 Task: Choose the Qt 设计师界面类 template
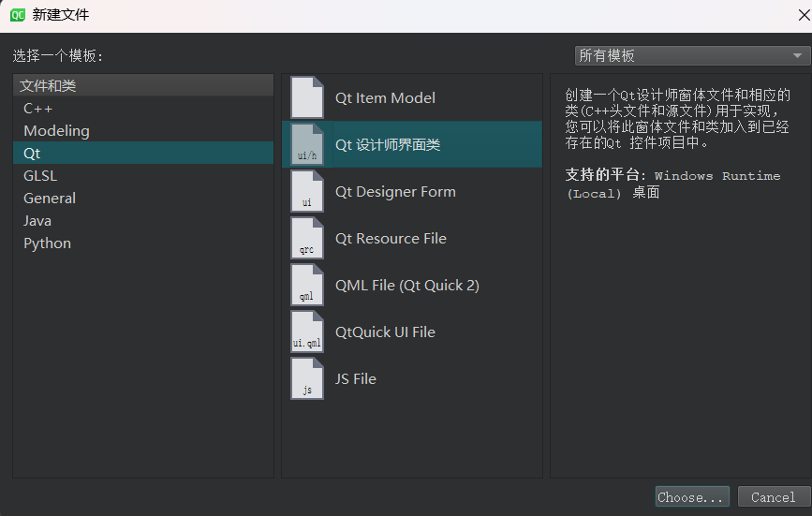pyautogui.click(x=412, y=144)
